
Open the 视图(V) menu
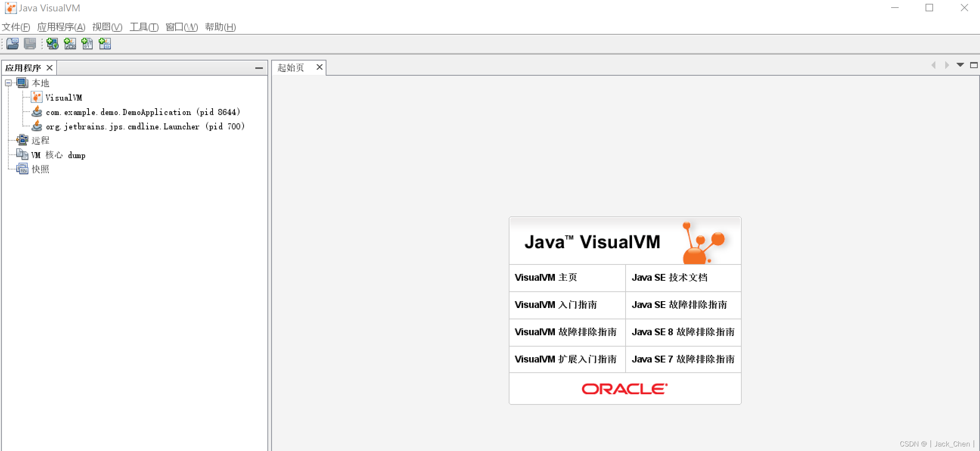pyautogui.click(x=107, y=27)
